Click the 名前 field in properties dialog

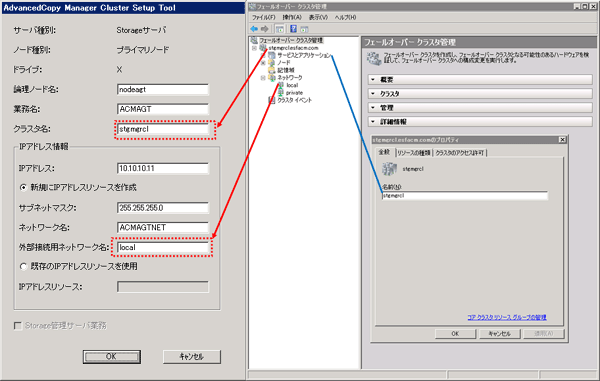click(465, 195)
